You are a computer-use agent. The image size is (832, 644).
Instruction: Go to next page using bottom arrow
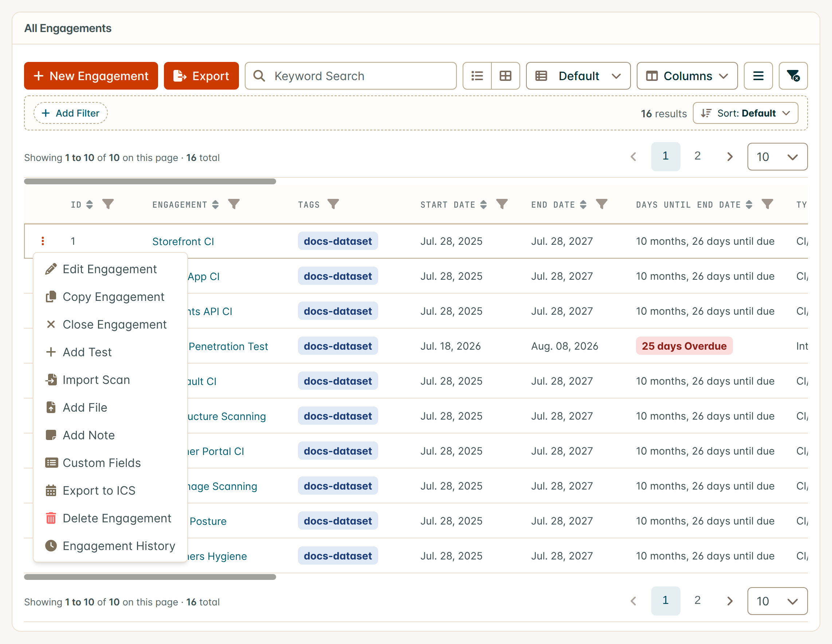[730, 601]
